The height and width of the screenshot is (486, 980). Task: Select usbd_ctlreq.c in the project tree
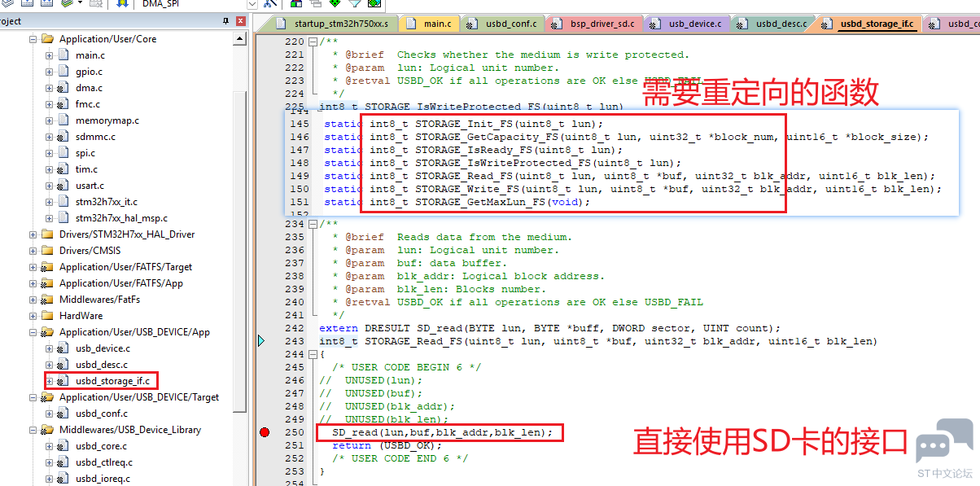[x=104, y=462]
